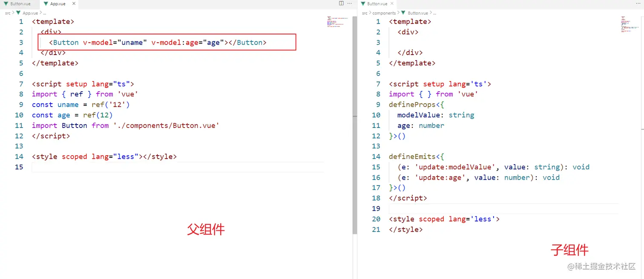Image resolution: width=644 pixels, height=279 pixels.
Task: Click line number 3 in App.vue
Action: click(21, 42)
